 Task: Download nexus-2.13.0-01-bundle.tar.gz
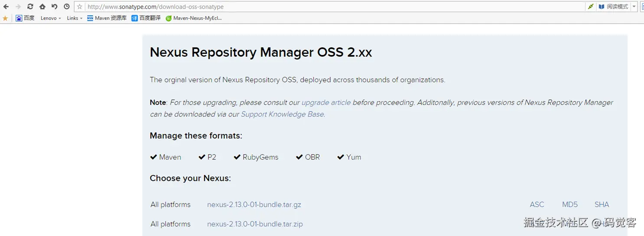(x=254, y=204)
